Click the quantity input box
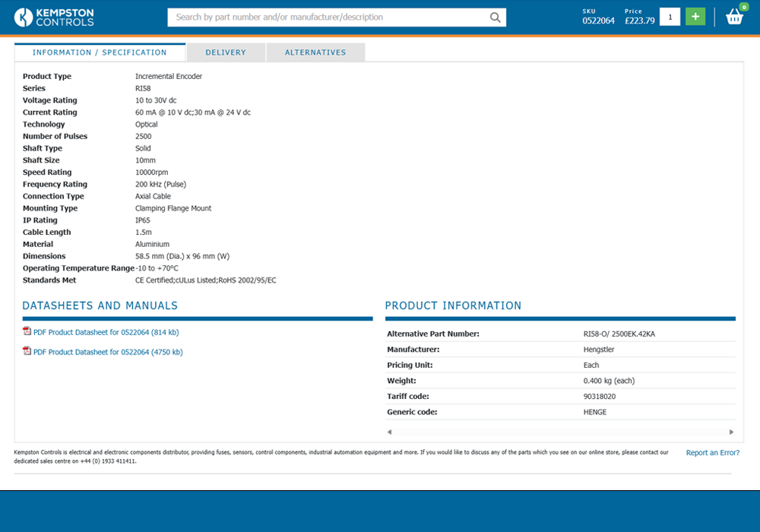 coord(670,17)
